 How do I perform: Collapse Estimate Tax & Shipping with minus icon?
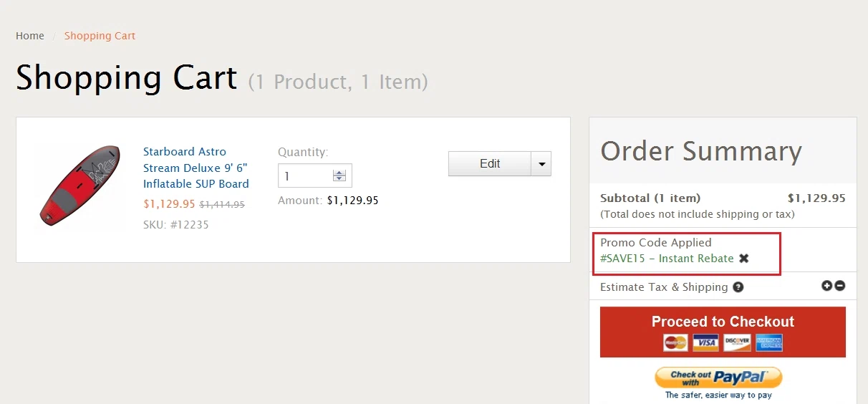click(840, 285)
